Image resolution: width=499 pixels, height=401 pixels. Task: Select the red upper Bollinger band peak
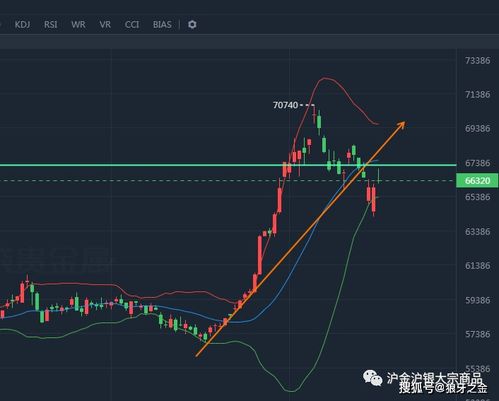coord(323,79)
